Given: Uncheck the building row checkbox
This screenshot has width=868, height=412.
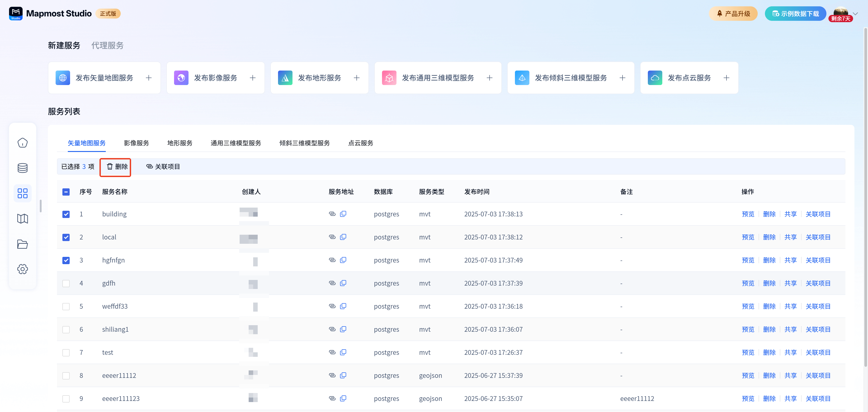Looking at the screenshot, I should (x=66, y=214).
